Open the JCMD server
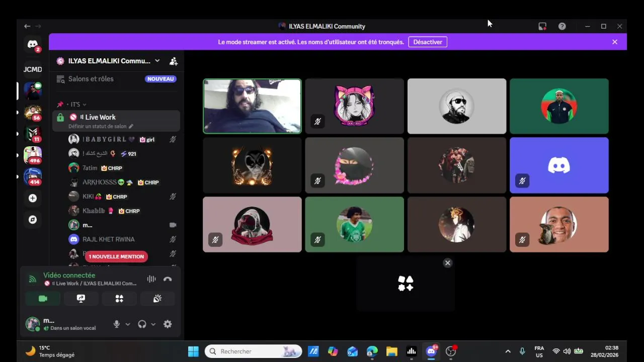644x362 pixels. [33, 69]
